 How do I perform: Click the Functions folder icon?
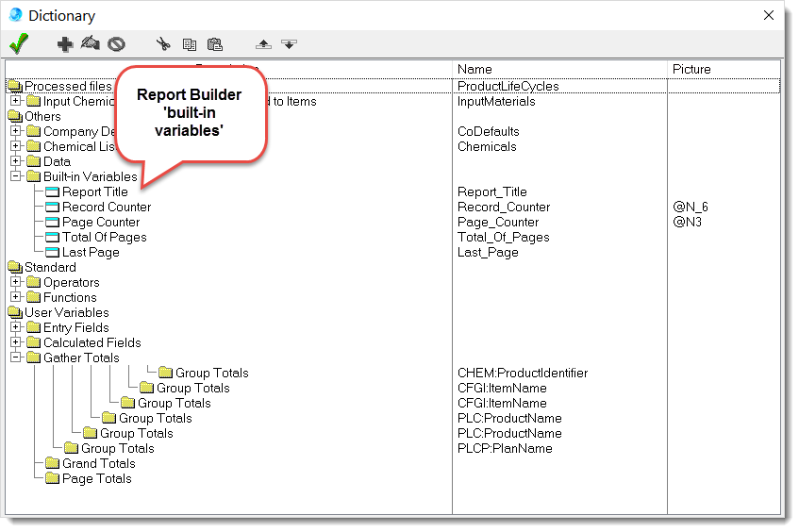34,297
